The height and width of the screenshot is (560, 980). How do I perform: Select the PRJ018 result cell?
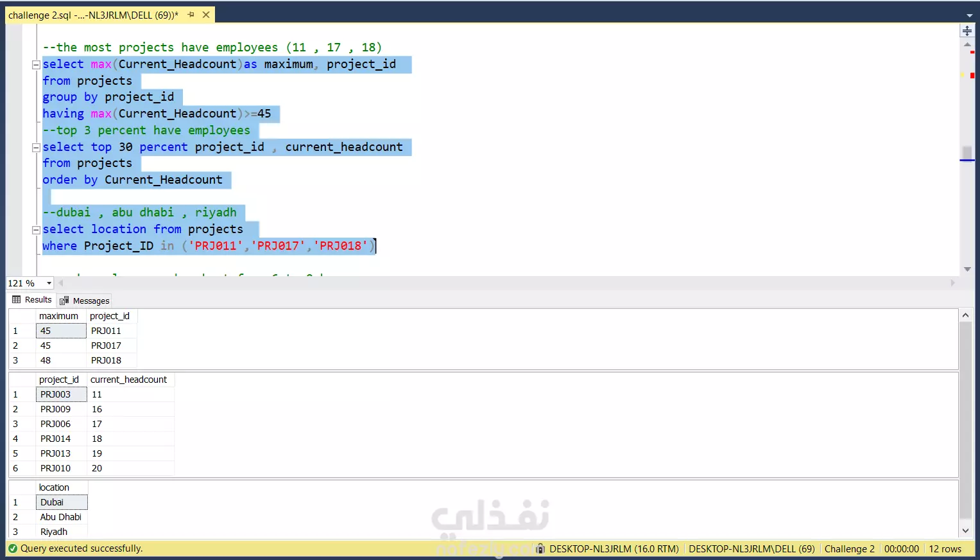click(x=112, y=360)
